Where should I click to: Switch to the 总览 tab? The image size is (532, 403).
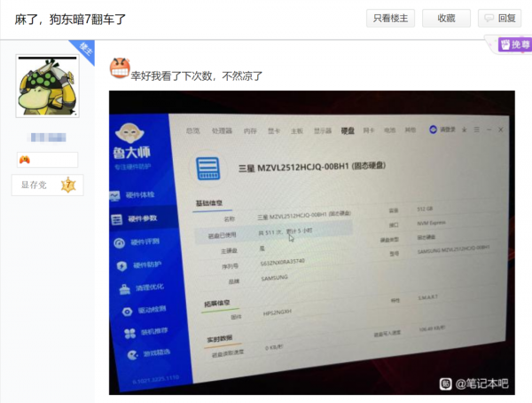(192, 130)
